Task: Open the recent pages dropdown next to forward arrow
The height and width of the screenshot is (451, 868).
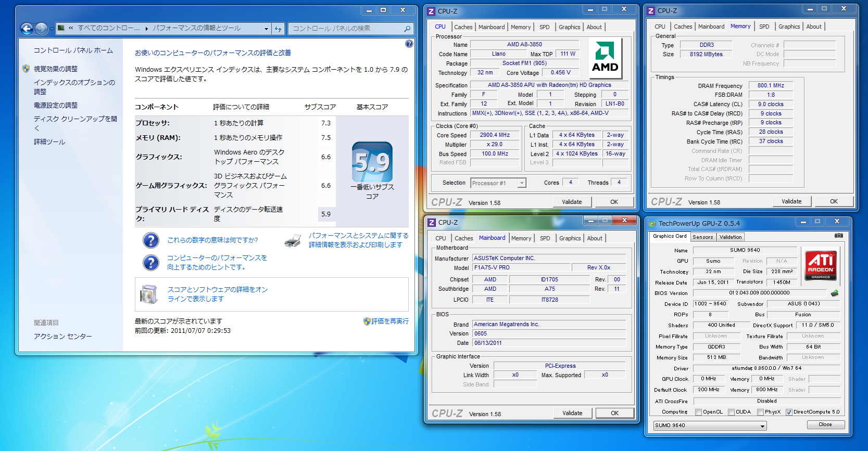Action: tap(52, 29)
